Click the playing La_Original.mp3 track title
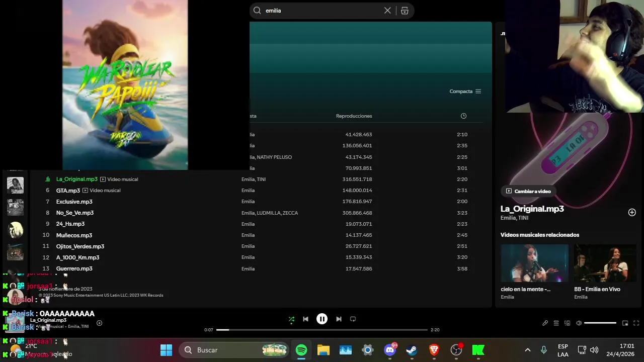This screenshot has height=362, width=644. coord(77,179)
